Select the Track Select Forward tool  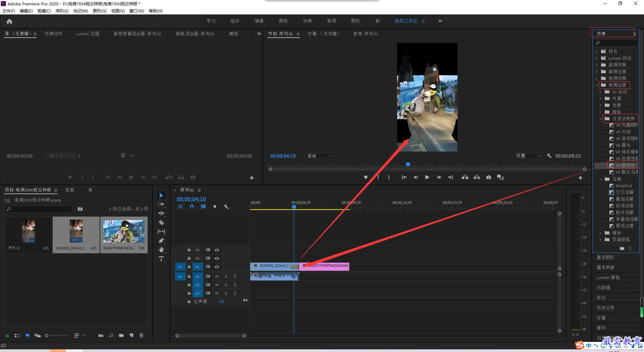pos(161,204)
